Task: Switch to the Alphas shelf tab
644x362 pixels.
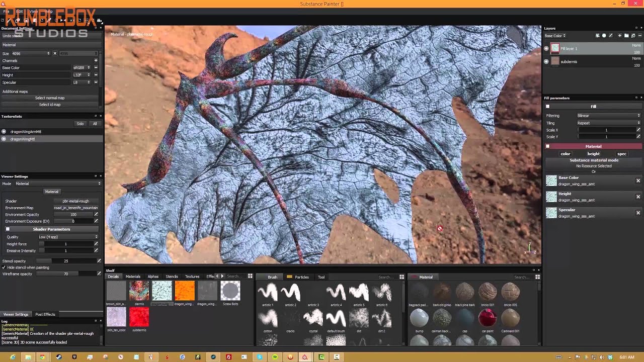Action: (x=153, y=277)
